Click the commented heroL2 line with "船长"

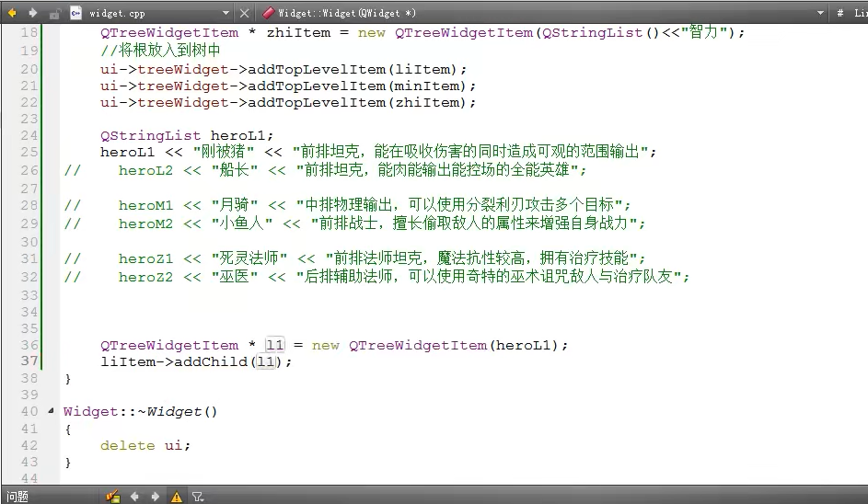coord(325,170)
